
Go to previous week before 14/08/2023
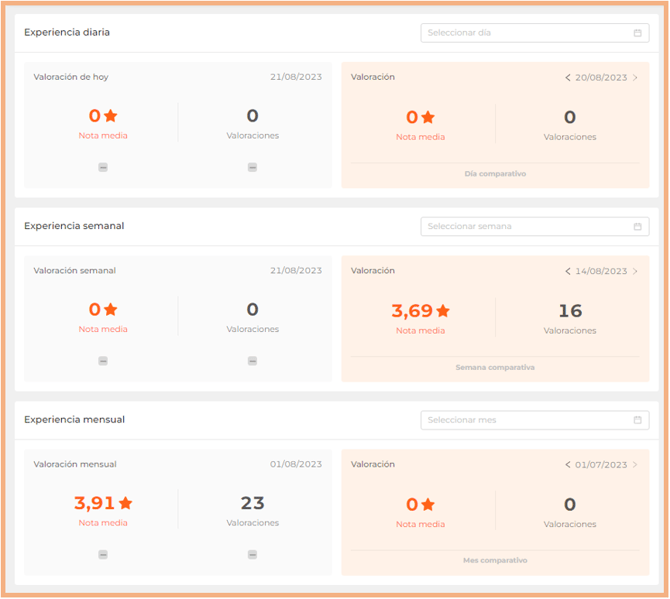point(568,271)
